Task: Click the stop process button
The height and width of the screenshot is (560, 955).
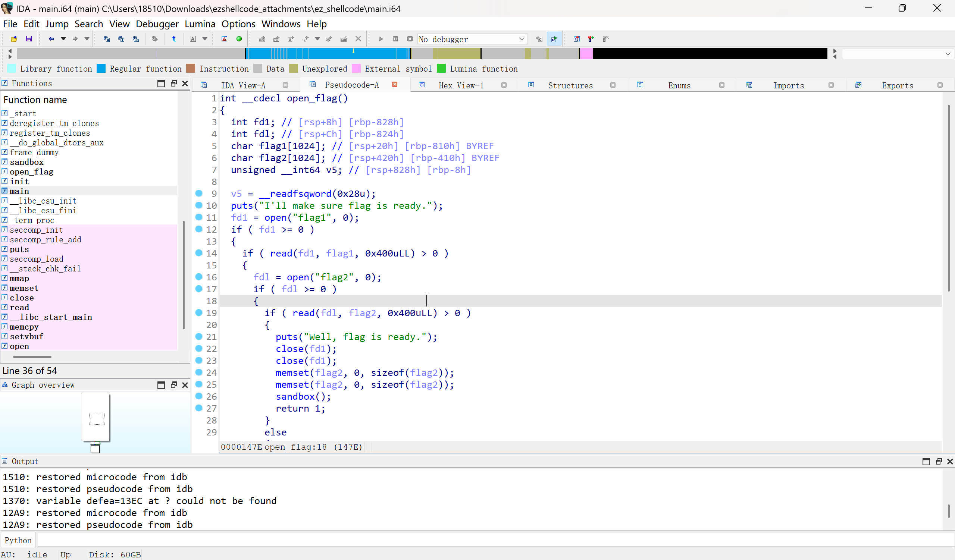Action: [x=410, y=39]
